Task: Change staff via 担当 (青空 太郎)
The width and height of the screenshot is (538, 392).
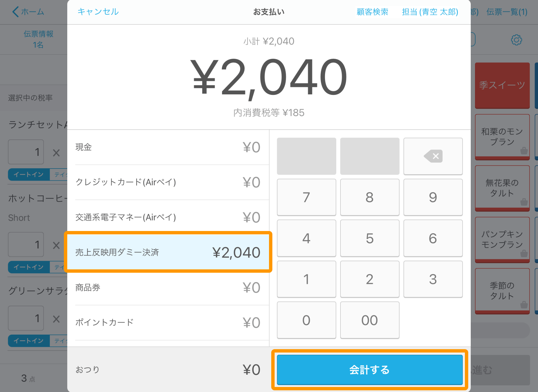Action: (x=430, y=12)
